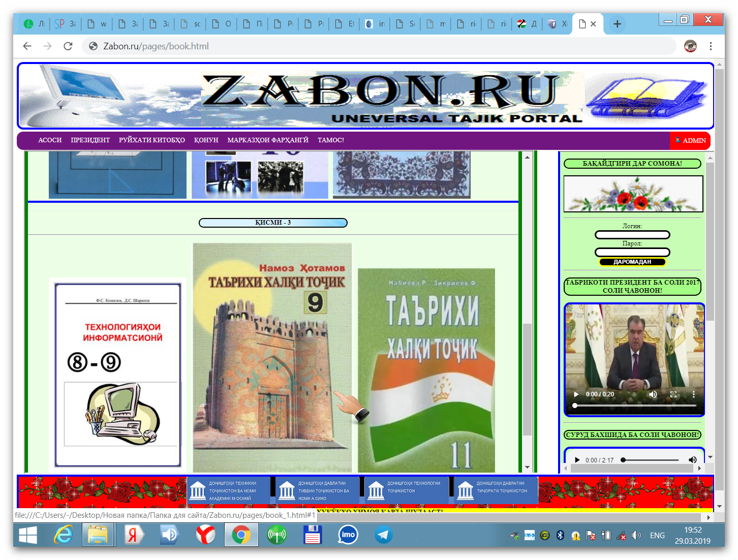Open imo messenger from the taskbar
This screenshot has height=560, width=738.
pos(348,535)
